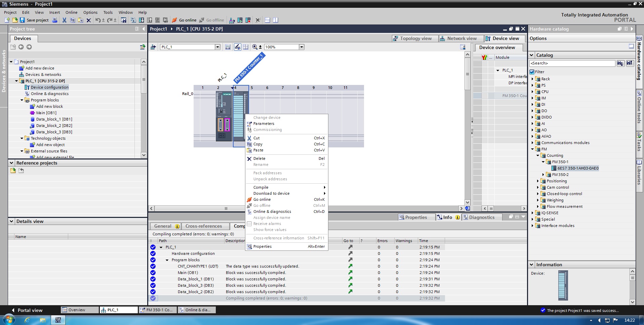Viewport: 644px width, 325px height.
Task: Click the Zoom magnifier icon in the device view
Action: [255, 47]
